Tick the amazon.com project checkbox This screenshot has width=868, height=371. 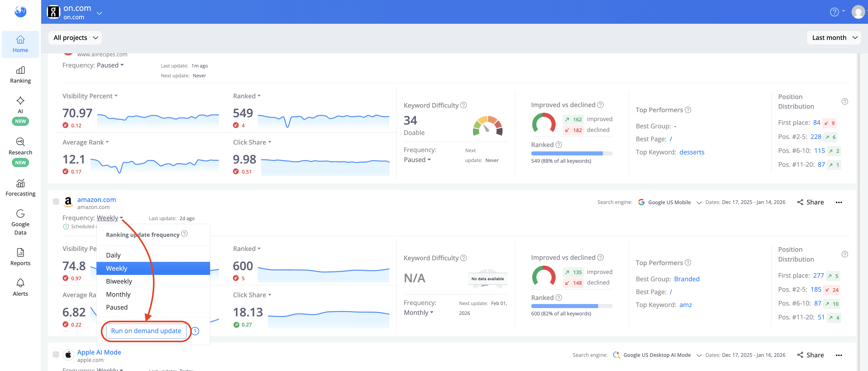pyautogui.click(x=56, y=202)
